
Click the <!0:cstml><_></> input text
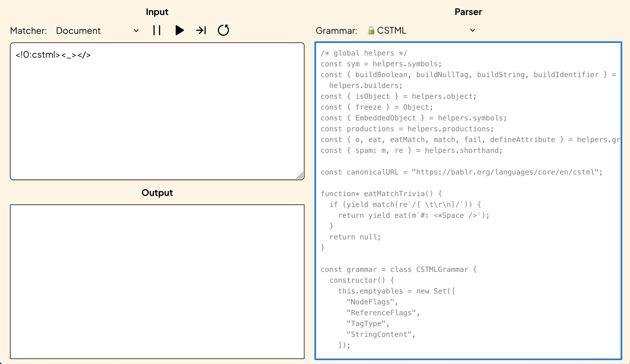tap(53, 55)
